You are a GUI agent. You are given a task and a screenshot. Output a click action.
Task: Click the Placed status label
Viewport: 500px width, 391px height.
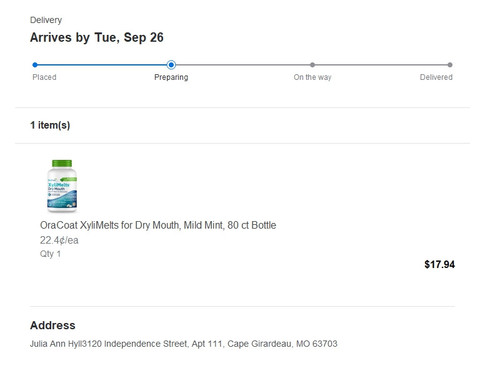click(44, 77)
